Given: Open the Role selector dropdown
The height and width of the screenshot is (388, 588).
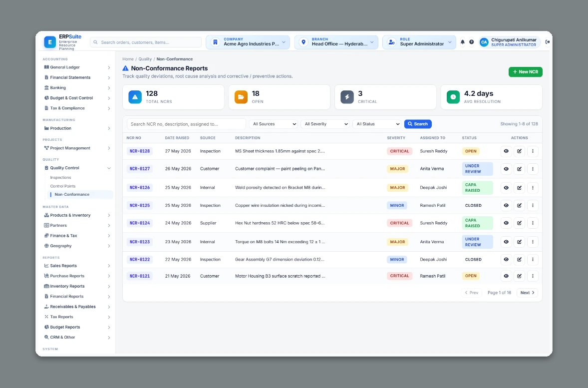Looking at the screenshot, I should click(x=419, y=42).
